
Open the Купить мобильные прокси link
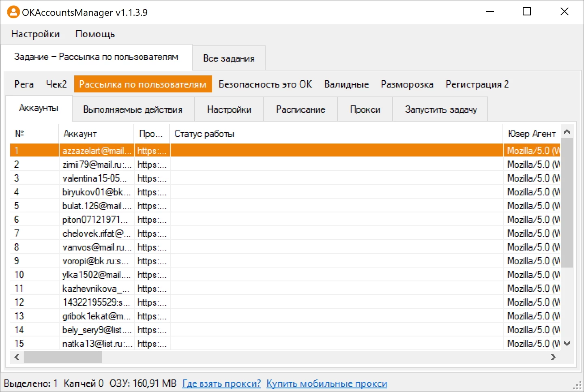click(327, 383)
